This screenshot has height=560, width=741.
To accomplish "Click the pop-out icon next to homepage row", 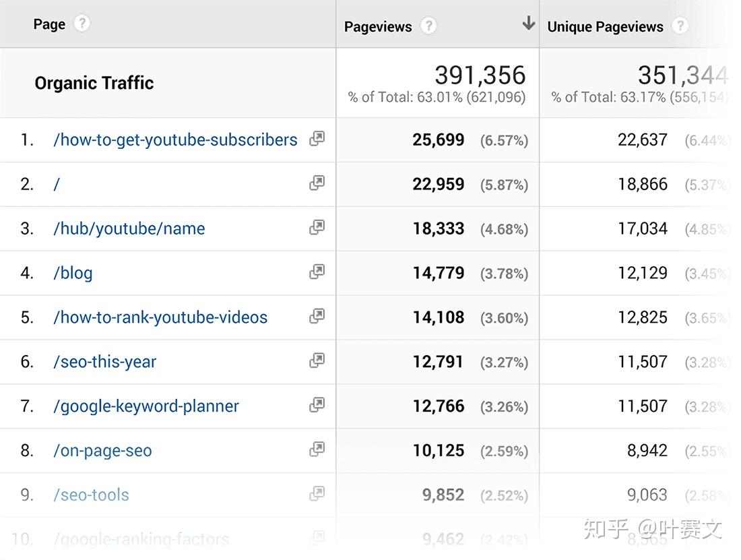I will click(x=317, y=183).
